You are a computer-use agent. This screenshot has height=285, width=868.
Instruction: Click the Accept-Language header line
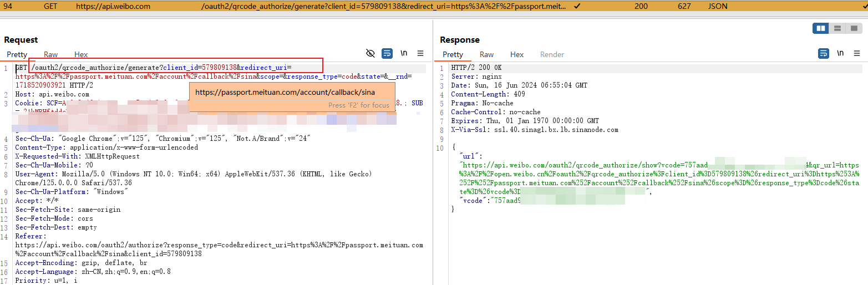point(93,272)
